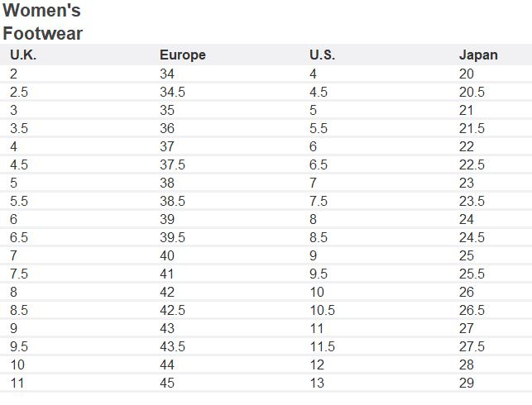
Task: Click U.K. size 2.5 cell
Action: tap(19, 92)
